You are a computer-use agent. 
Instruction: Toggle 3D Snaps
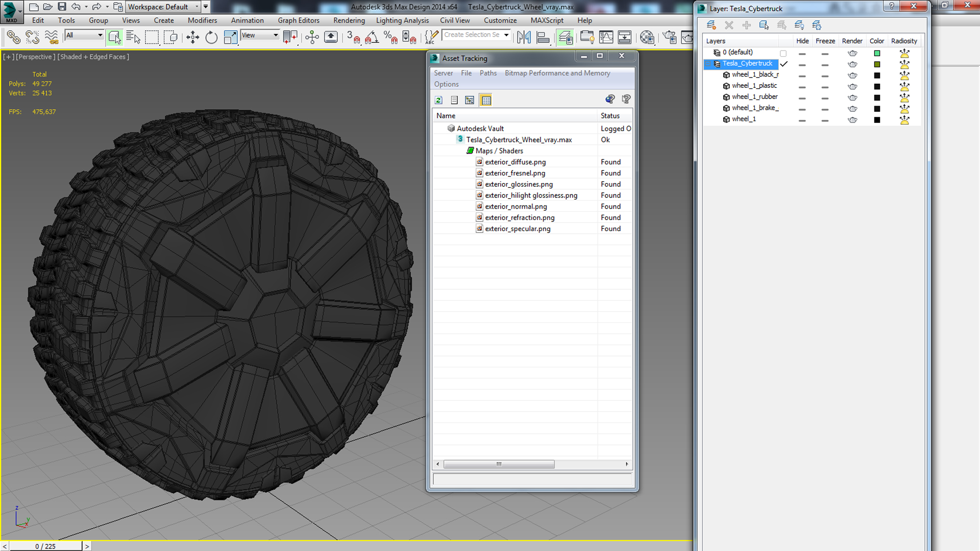(353, 37)
